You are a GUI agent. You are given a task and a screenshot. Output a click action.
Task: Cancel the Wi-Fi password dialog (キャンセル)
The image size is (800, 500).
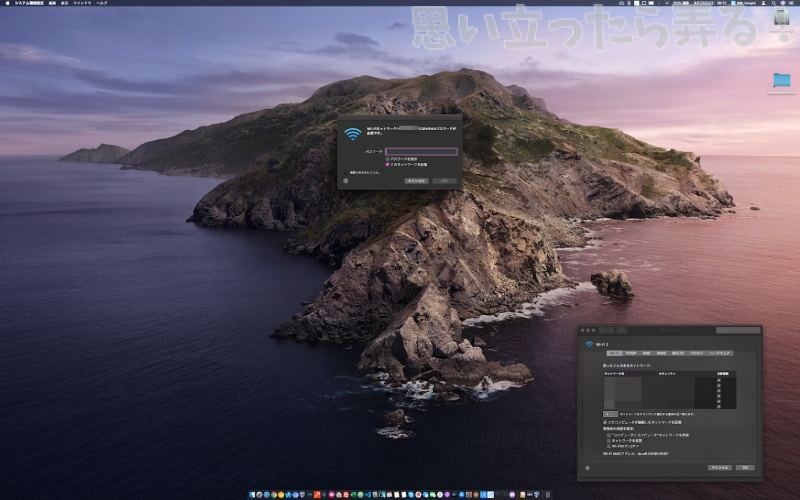(x=416, y=181)
